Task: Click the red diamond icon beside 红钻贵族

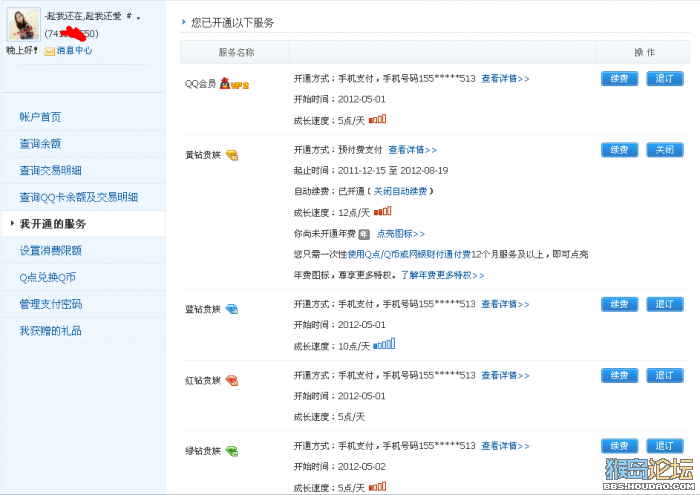Action: (x=232, y=380)
